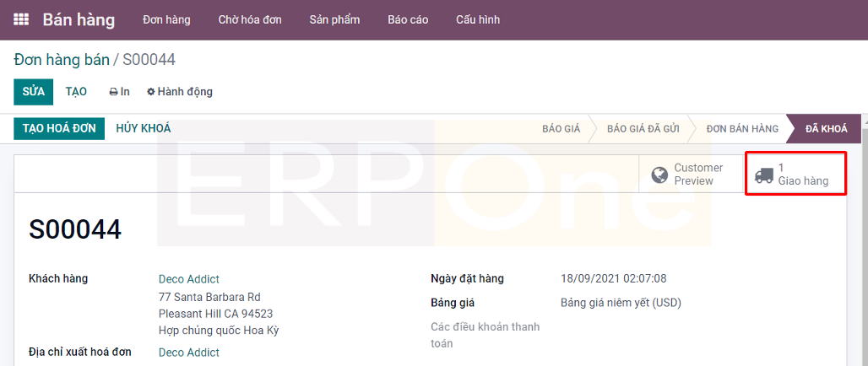This screenshot has width=868, height=366.
Task: Click the TẠO HOÁ ĐƠN button
Action: [x=59, y=128]
